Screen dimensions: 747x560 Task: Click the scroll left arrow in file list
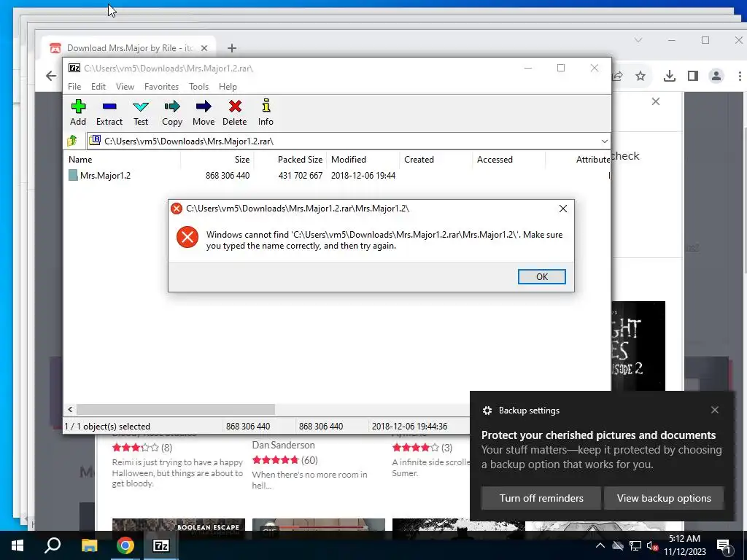pos(70,410)
